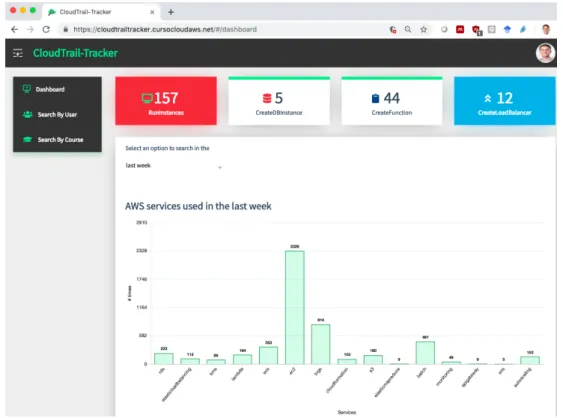This screenshot has width=563, height=418.
Task: Reload the CloudTrail-Tracker page
Action: pos(46,29)
